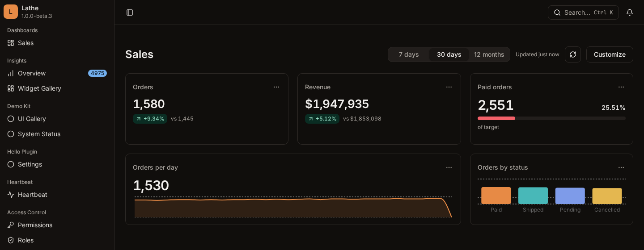Open the Roles page
Viewport: 644px width, 250px height.
pos(57,240)
